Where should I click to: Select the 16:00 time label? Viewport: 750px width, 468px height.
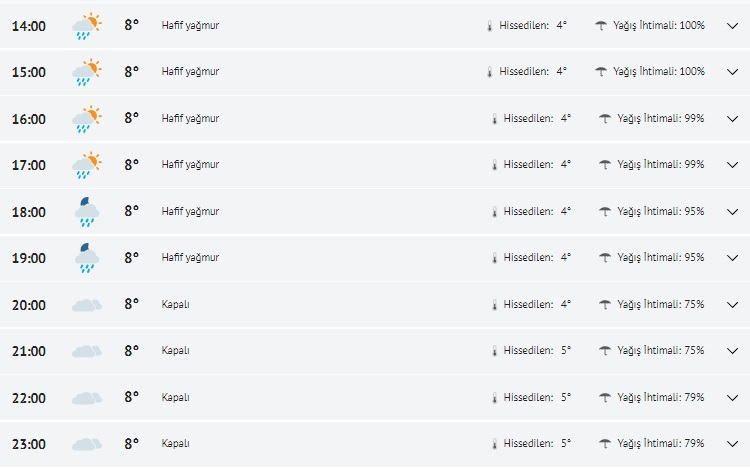pos(28,119)
